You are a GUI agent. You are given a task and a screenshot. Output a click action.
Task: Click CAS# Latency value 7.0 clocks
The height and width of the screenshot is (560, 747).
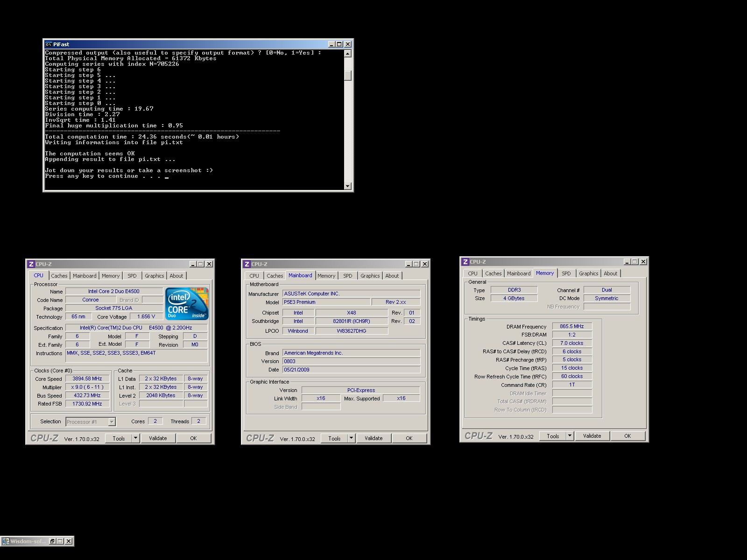coord(572,343)
